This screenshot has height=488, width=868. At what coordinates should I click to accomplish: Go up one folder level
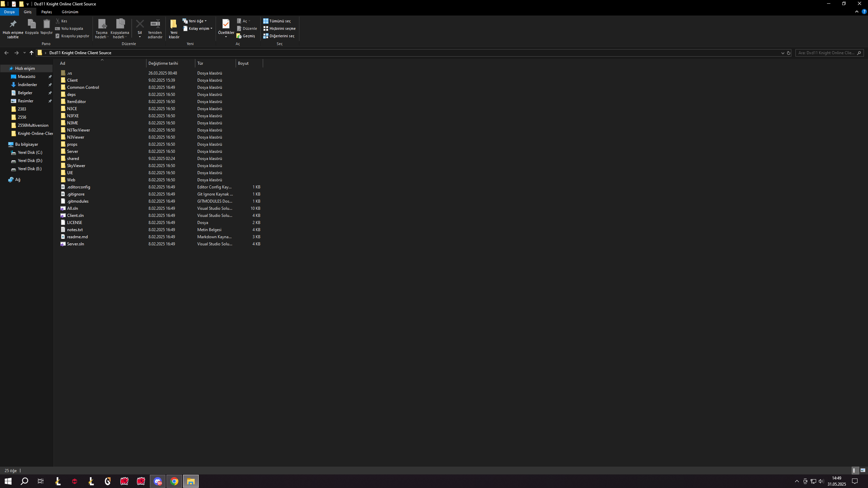32,53
